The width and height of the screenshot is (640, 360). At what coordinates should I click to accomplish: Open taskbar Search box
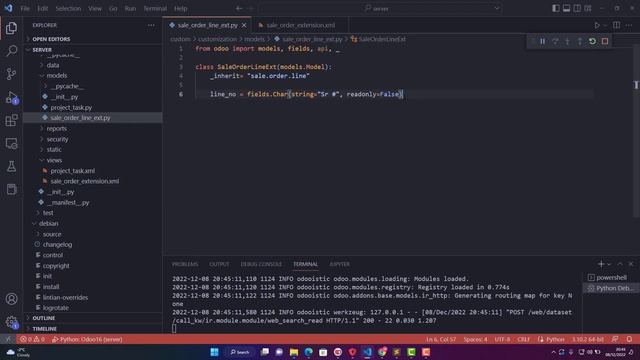[x=240, y=352]
